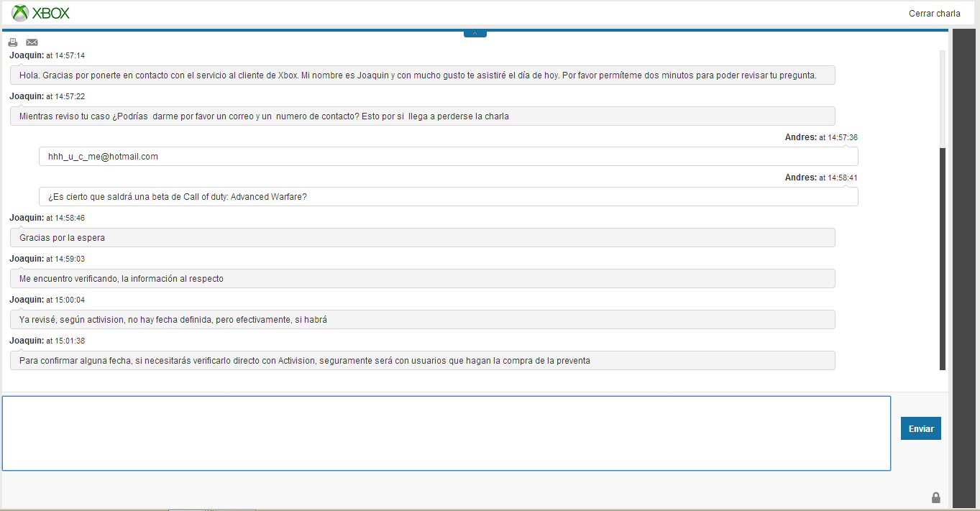Click the Xbox logo
This screenshot has width=980, height=511.
point(41,13)
